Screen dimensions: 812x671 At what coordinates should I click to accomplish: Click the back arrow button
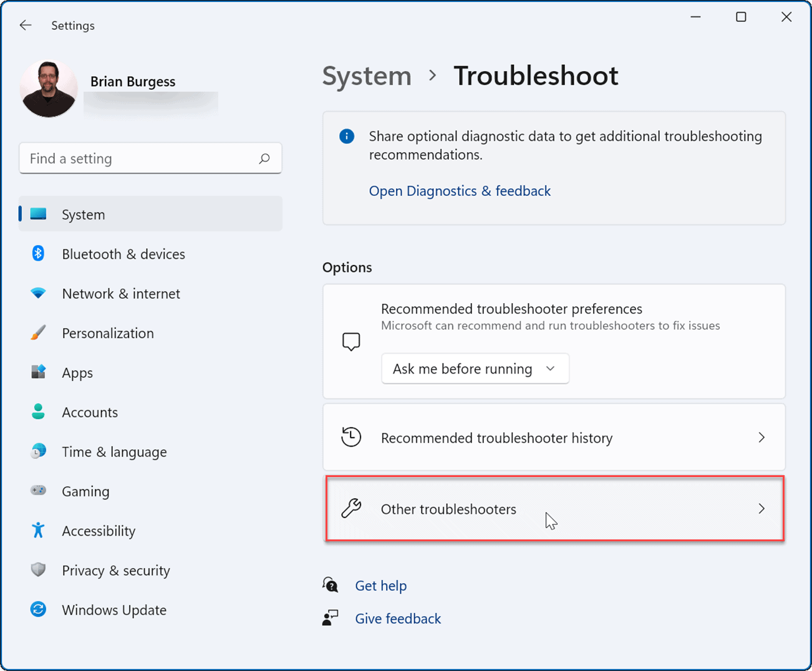26,25
